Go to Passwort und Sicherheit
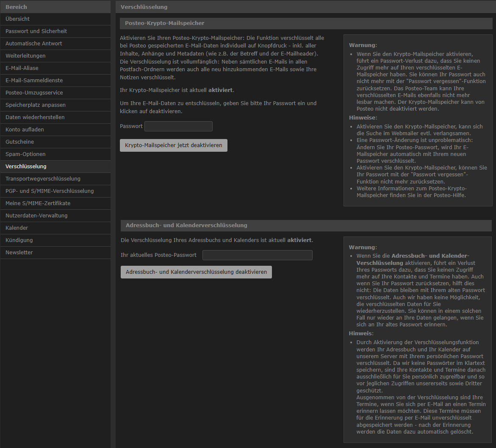Viewport: 496px width, 448px height. [x=55, y=31]
